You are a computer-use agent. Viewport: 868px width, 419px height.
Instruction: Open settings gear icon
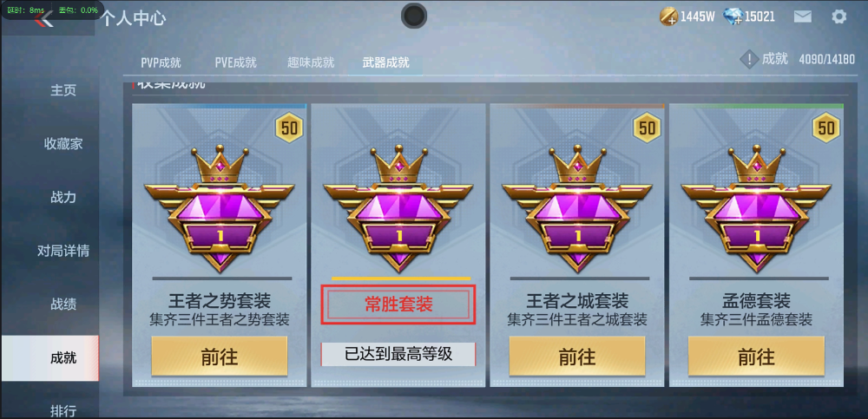[x=839, y=16]
